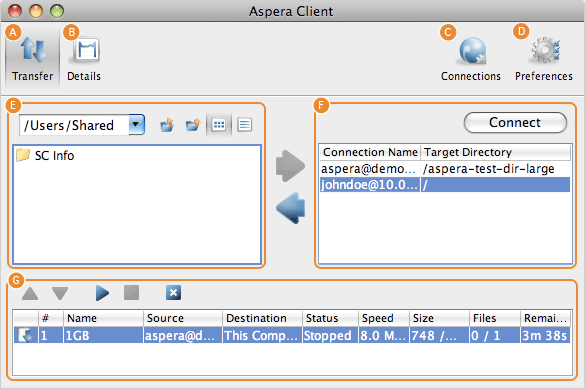Move transfer down in queue
Image resolution: width=585 pixels, height=389 pixels.
point(60,293)
